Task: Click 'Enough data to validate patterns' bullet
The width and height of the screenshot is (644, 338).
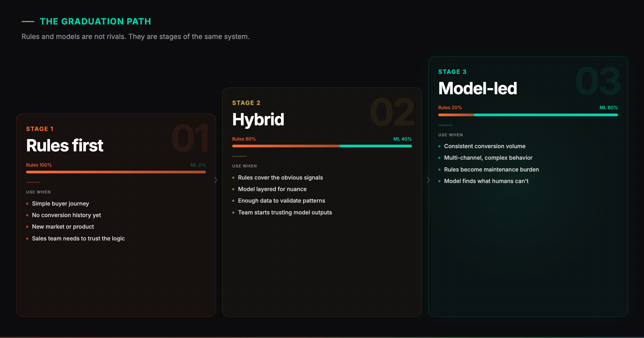Action: click(282, 201)
